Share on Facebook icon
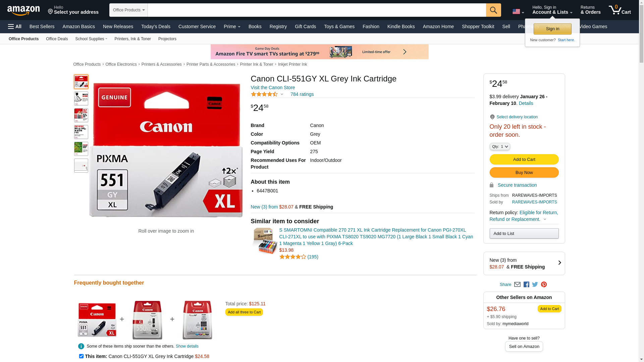 click(526, 285)
